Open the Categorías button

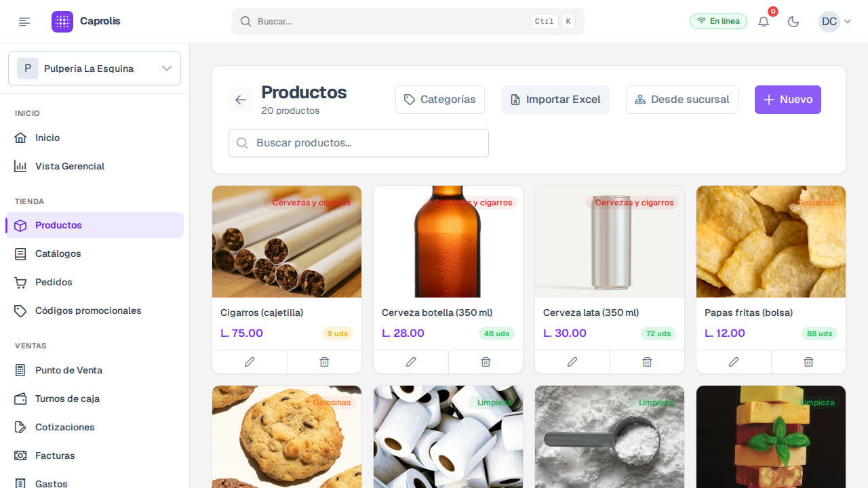pyautogui.click(x=440, y=100)
